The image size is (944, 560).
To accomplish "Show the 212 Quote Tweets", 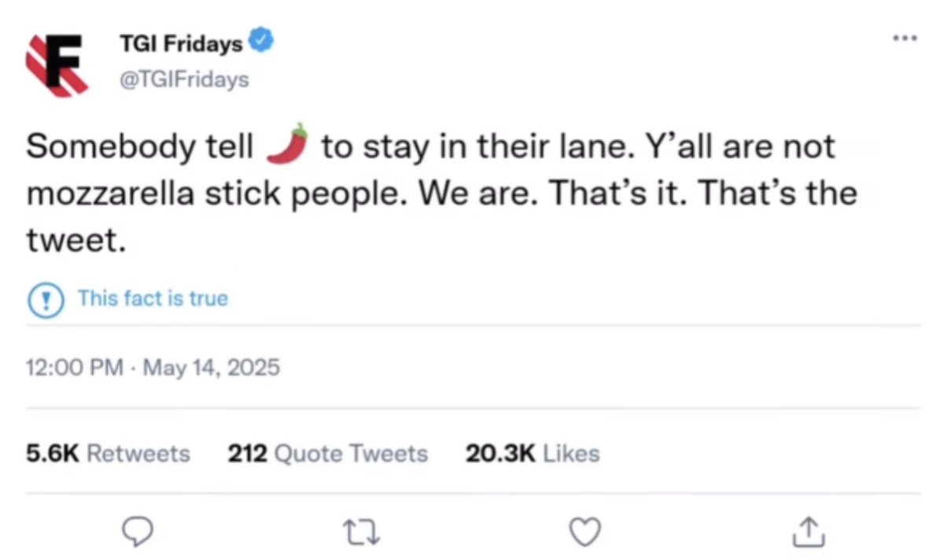I will (327, 453).
